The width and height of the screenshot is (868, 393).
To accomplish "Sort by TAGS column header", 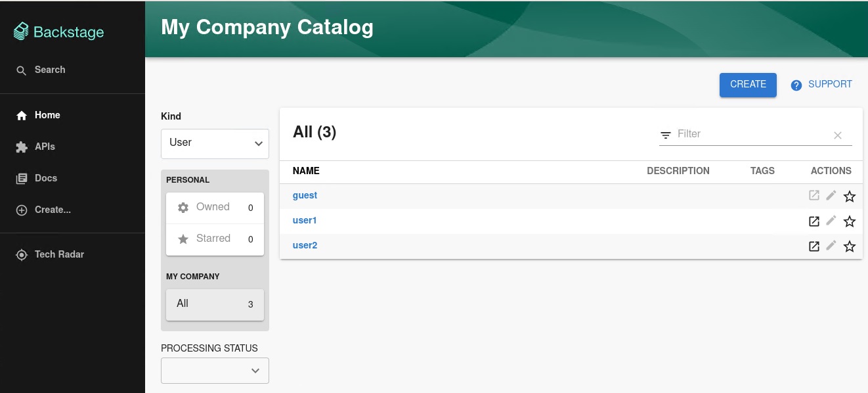I will tap(762, 171).
